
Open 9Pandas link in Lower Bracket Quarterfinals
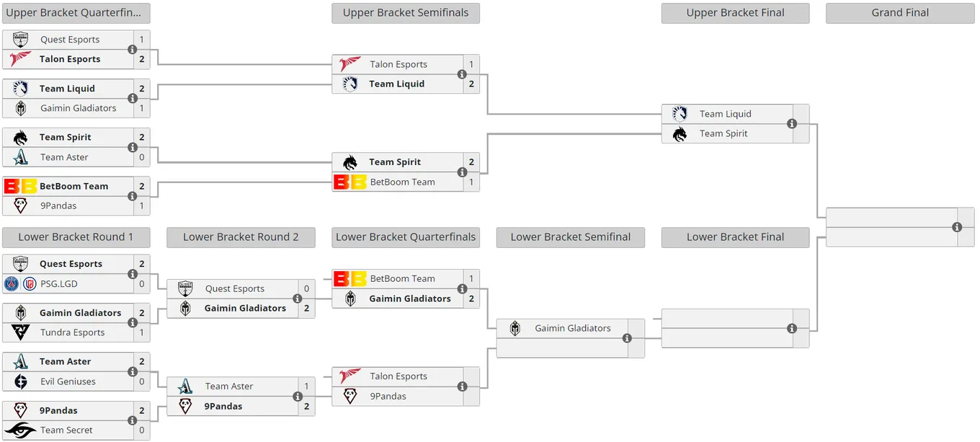(388, 397)
